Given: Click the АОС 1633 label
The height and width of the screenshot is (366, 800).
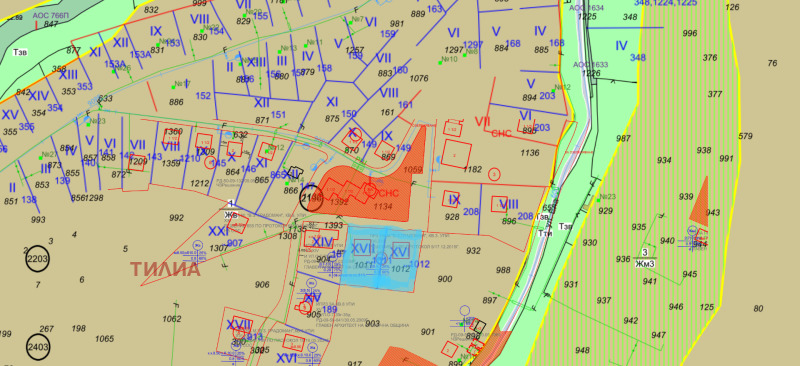Looking at the screenshot, I should [590, 65].
